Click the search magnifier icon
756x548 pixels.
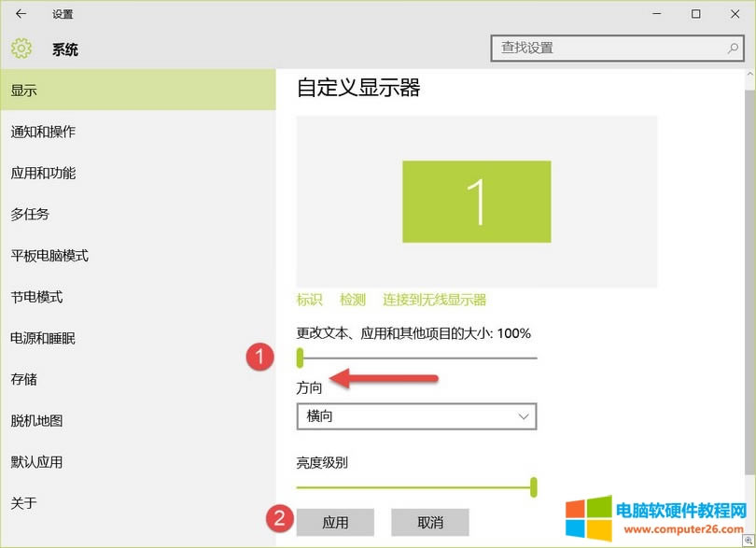click(x=733, y=49)
